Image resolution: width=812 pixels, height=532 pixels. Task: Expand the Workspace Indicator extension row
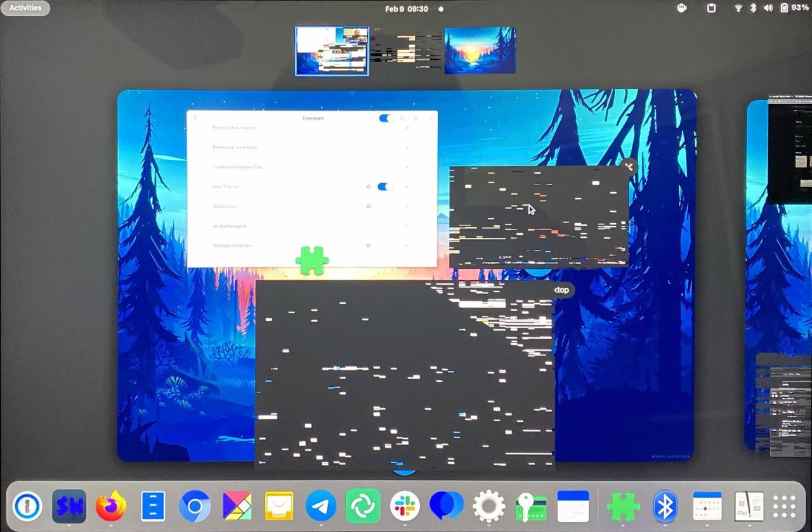point(407,245)
